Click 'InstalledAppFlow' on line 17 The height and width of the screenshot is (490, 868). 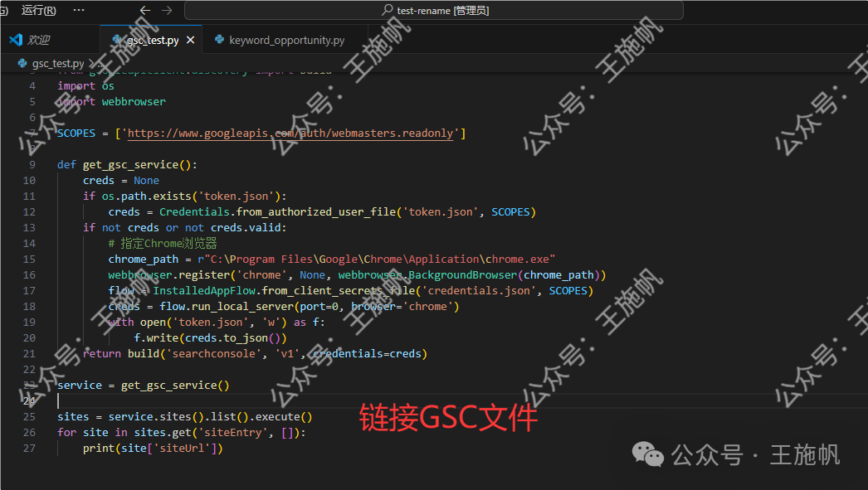click(x=204, y=291)
